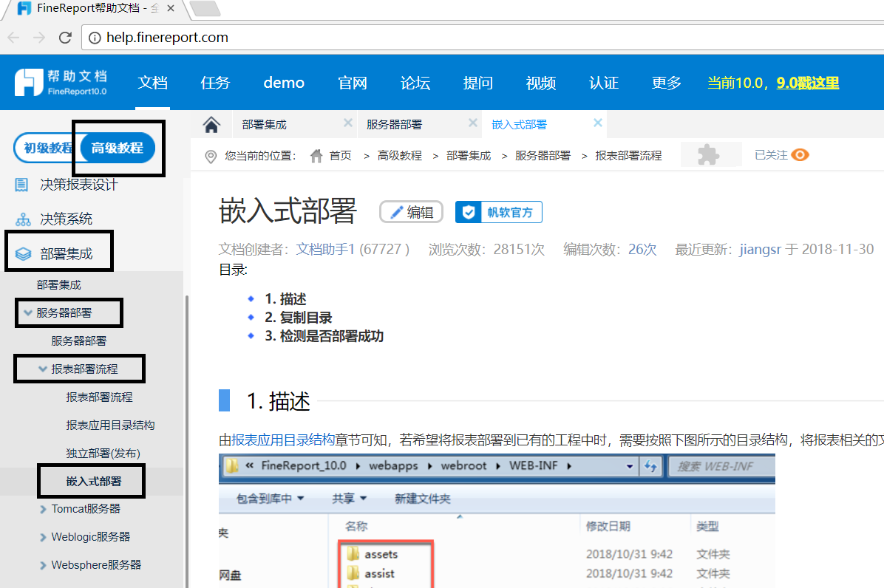
Task: Click the location pin icon in breadcrumb
Action: (x=211, y=156)
